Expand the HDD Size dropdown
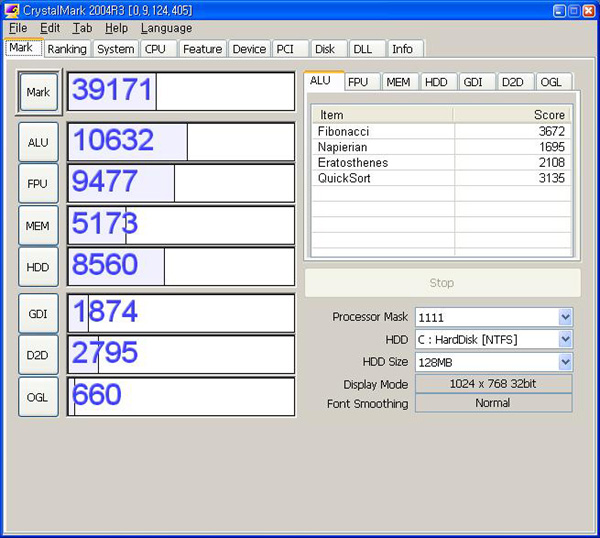 (565, 362)
